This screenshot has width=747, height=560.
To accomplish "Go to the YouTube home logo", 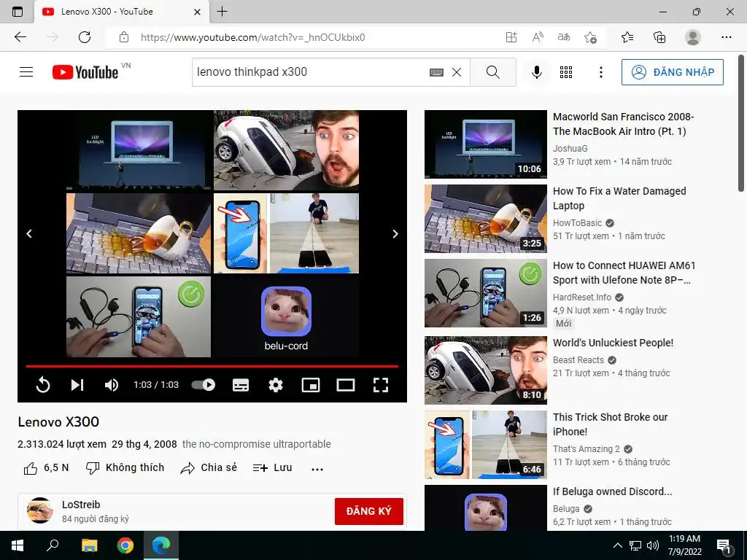I will (x=86, y=72).
